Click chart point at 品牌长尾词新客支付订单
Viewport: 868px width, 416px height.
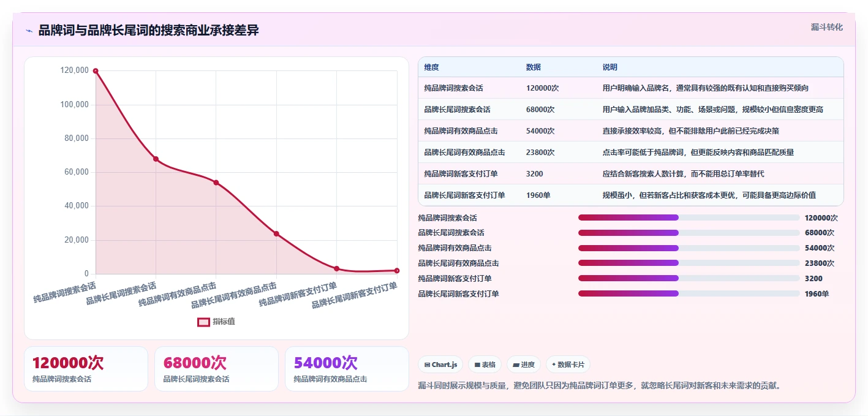(x=397, y=270)
